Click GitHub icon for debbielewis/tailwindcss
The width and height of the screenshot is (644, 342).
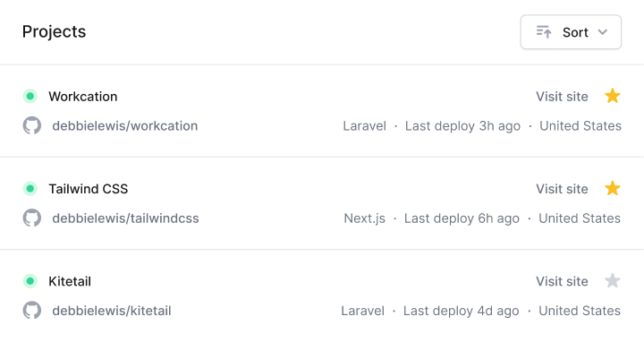(x=32, y=218)
